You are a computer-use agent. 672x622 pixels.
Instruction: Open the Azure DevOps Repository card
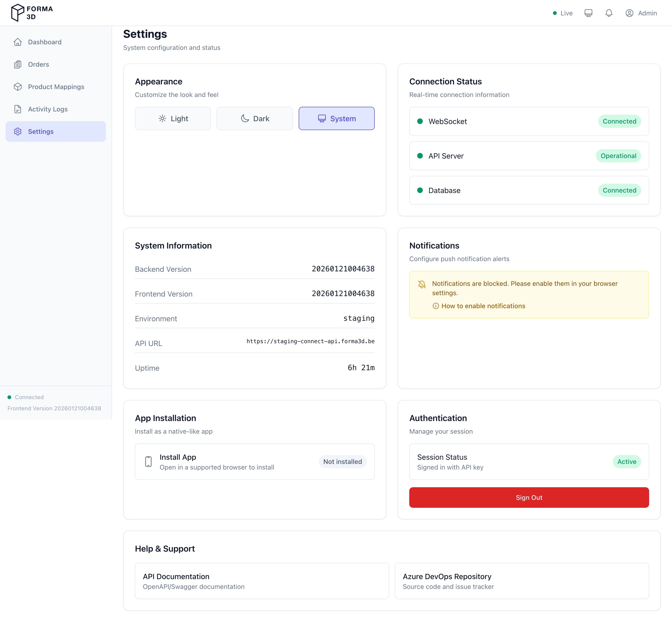[x=521, y=581]
